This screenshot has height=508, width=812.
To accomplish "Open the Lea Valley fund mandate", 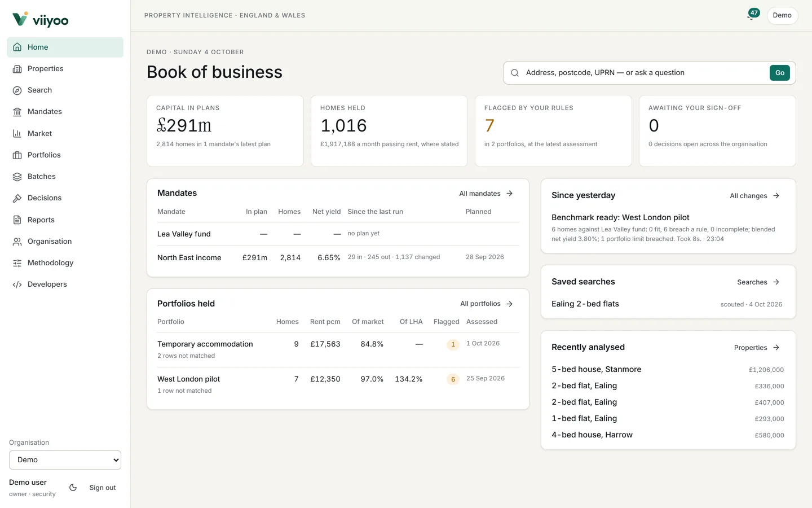I will tap(184, 234).
